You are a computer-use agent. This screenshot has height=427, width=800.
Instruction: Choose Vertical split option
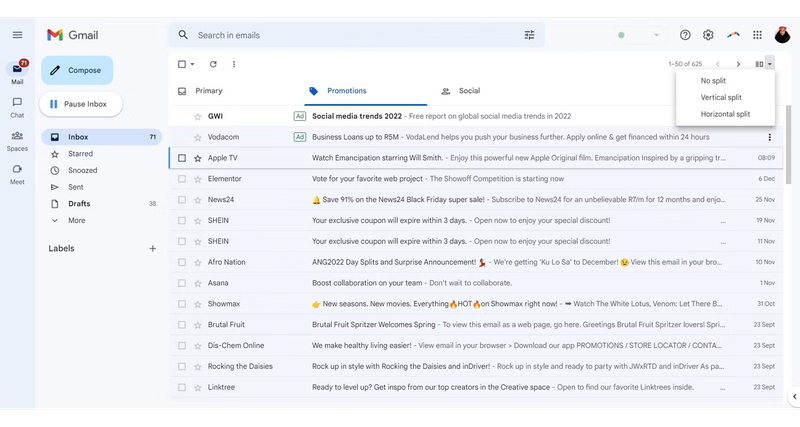click(721, 97)
